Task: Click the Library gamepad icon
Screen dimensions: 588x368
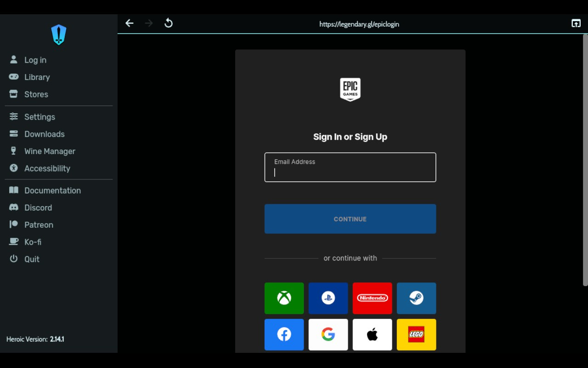Action: pyautogui.click(x=14, y=77)
